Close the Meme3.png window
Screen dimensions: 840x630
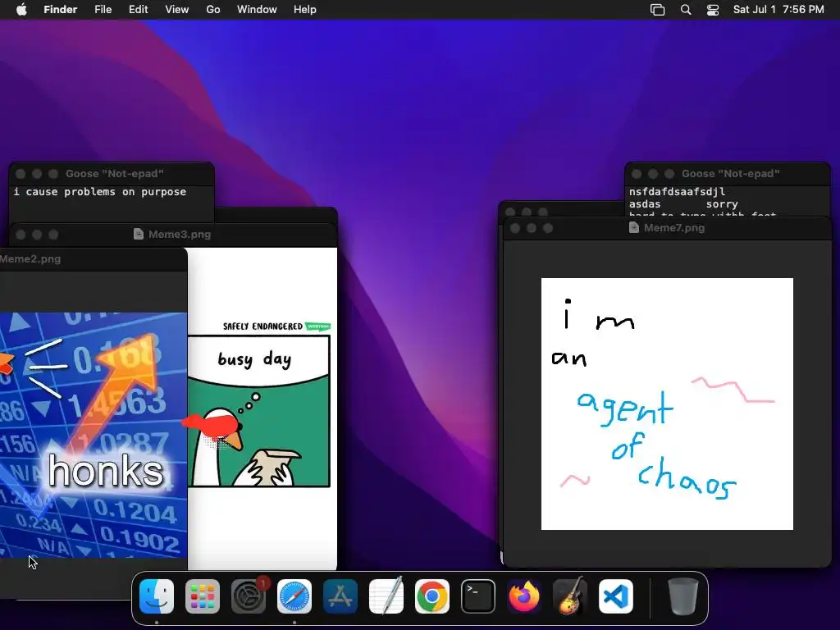coord(21,235)
